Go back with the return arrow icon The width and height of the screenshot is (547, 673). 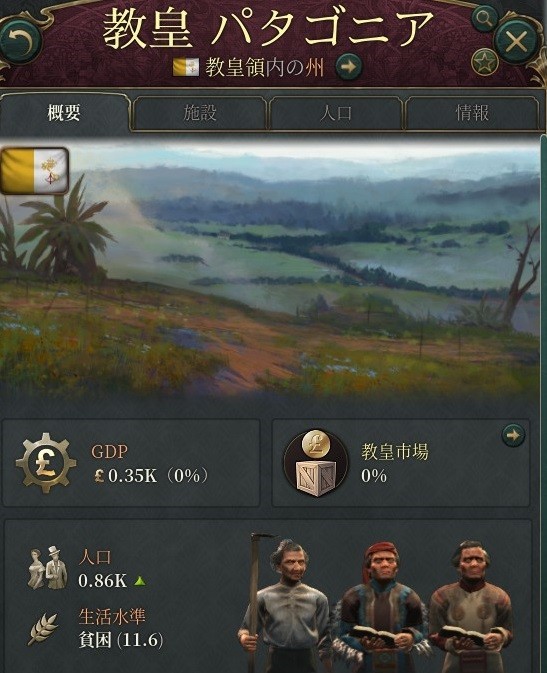point(20,42)
